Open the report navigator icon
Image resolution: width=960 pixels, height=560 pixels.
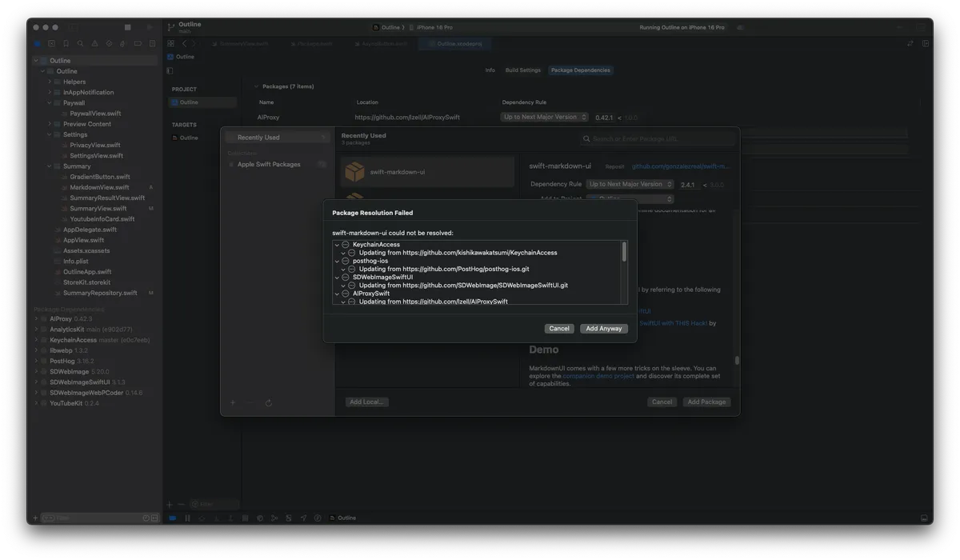[152, 44]
